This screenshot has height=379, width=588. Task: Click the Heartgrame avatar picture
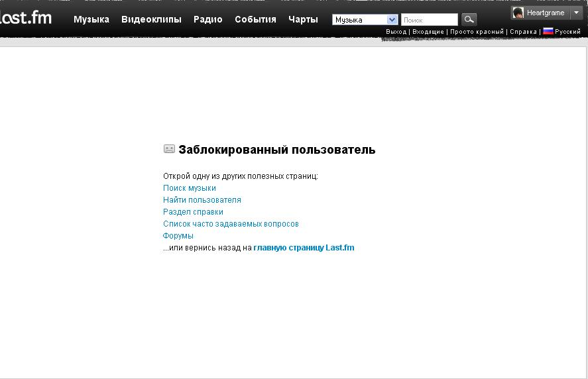[x=518, y=13]
